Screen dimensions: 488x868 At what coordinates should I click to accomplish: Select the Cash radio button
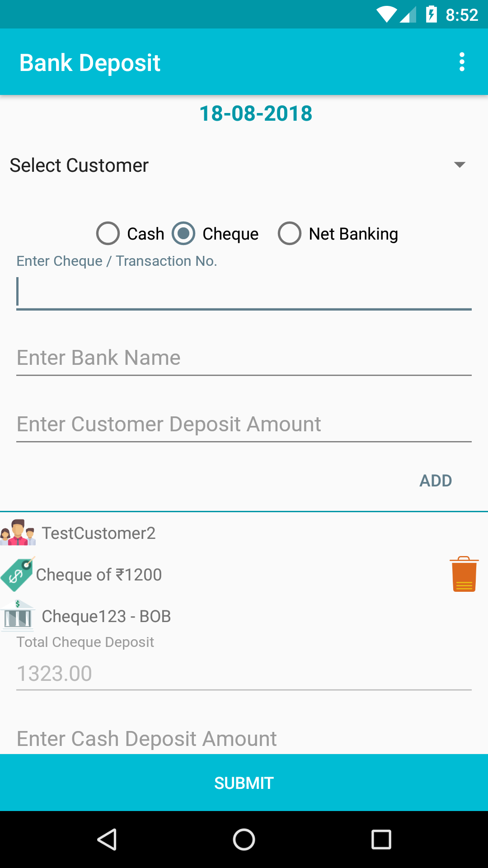tap(130, 234)
